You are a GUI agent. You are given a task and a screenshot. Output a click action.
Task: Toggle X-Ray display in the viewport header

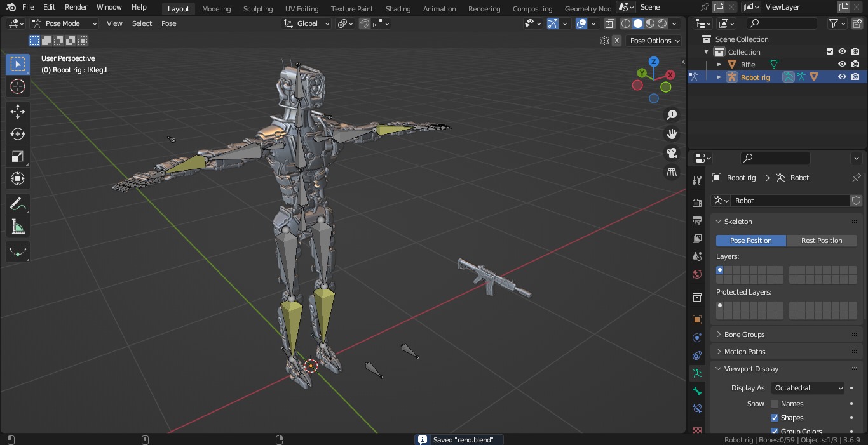610,23
